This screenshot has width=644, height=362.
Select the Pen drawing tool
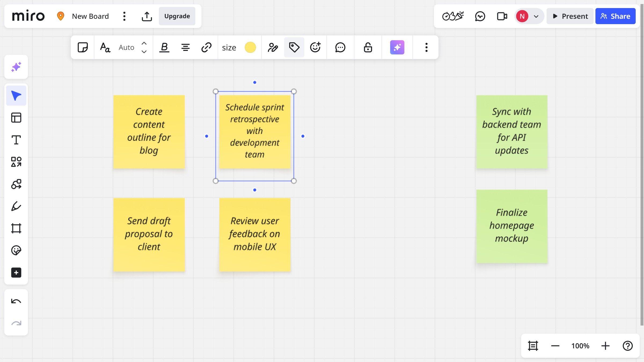click(x=16, y=206)
